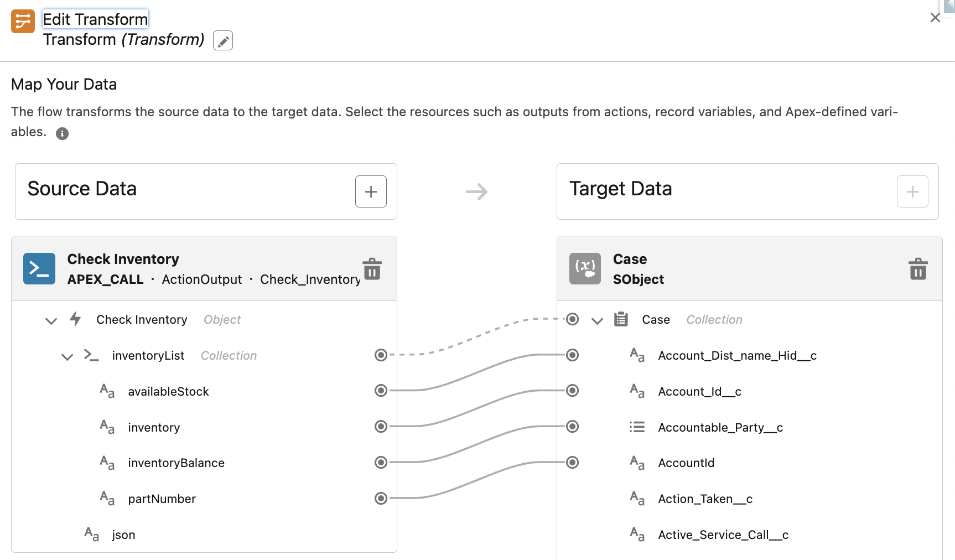Delete the Case target data
The height and width of the screenshot is (560, 955).
[917, 269]
